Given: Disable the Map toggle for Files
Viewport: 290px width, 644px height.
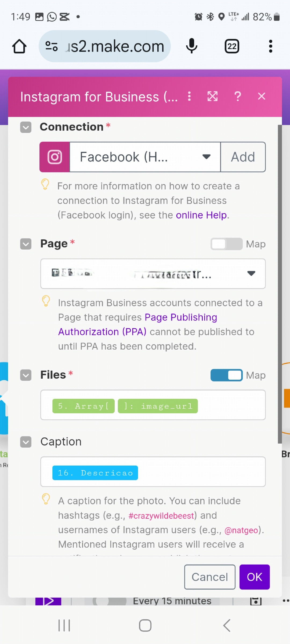Looking at the screenshot, I should [x=226, y=375].
